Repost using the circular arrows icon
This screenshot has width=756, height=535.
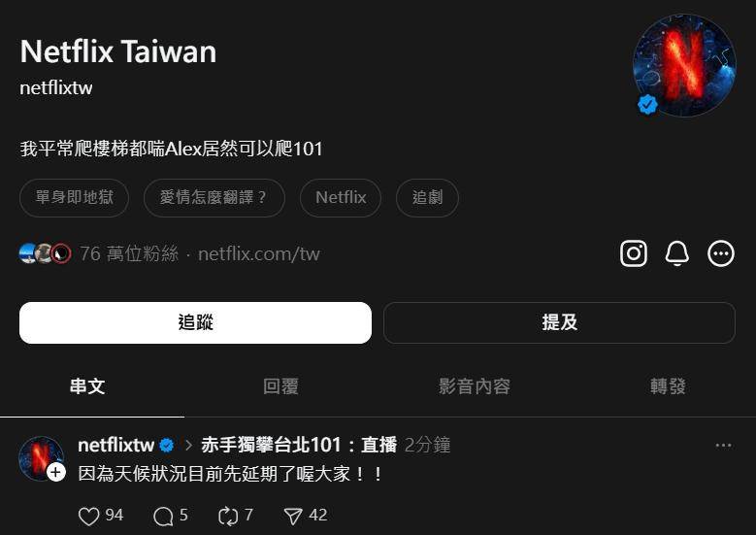coord(228,516)
